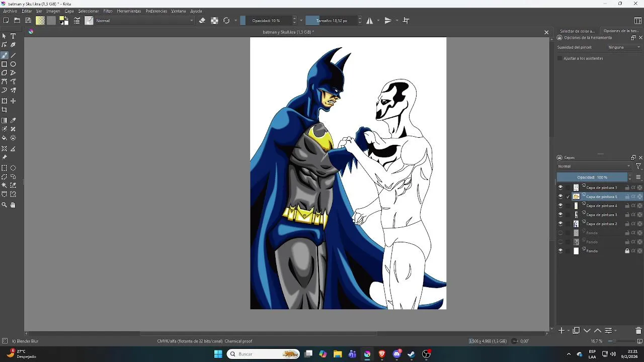
Task: Select the Gradient tool
Action: point(5,121)
